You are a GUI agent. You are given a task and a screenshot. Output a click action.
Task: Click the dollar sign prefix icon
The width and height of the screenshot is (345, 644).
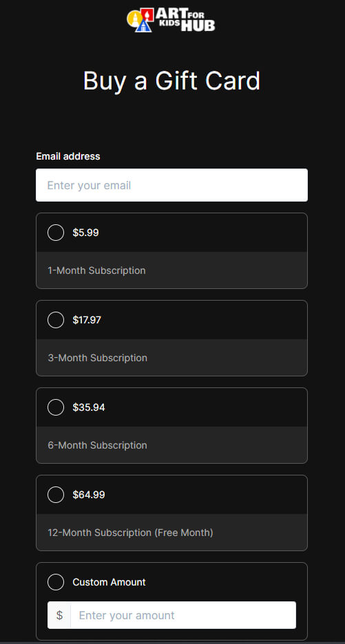(59, 615)
